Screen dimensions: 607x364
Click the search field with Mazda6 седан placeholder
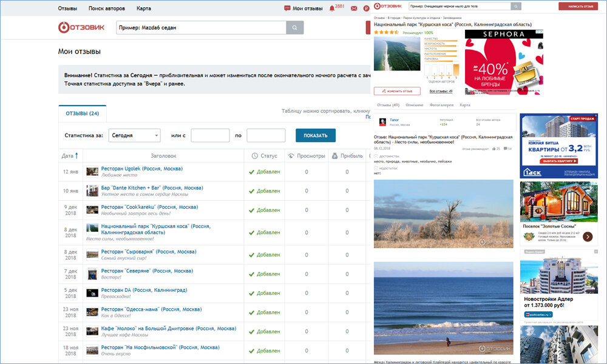(202, 27)
